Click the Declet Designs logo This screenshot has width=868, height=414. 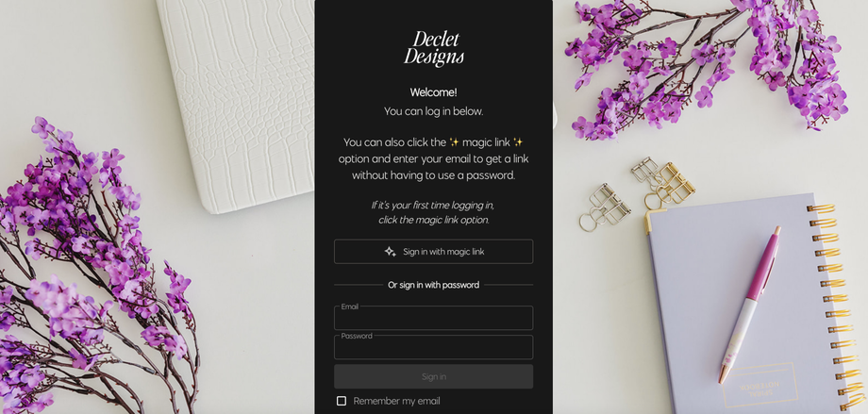pos(433,49)
